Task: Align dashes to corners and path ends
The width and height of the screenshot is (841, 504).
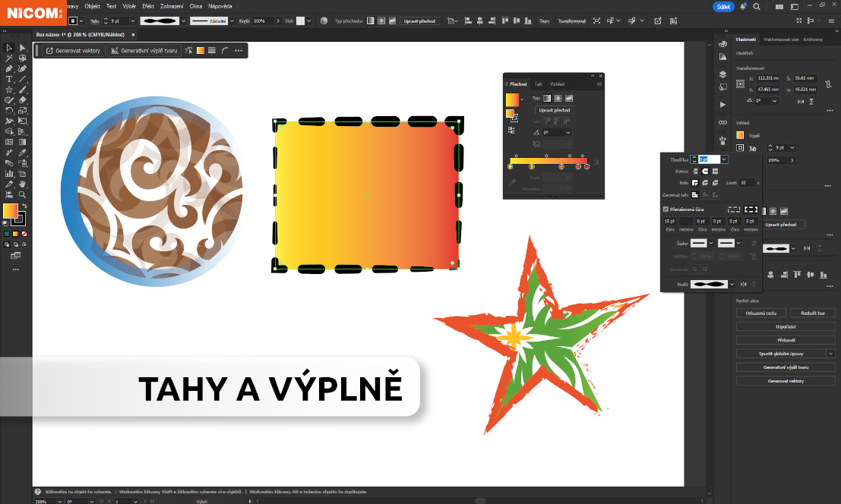Action: point(751,209)
